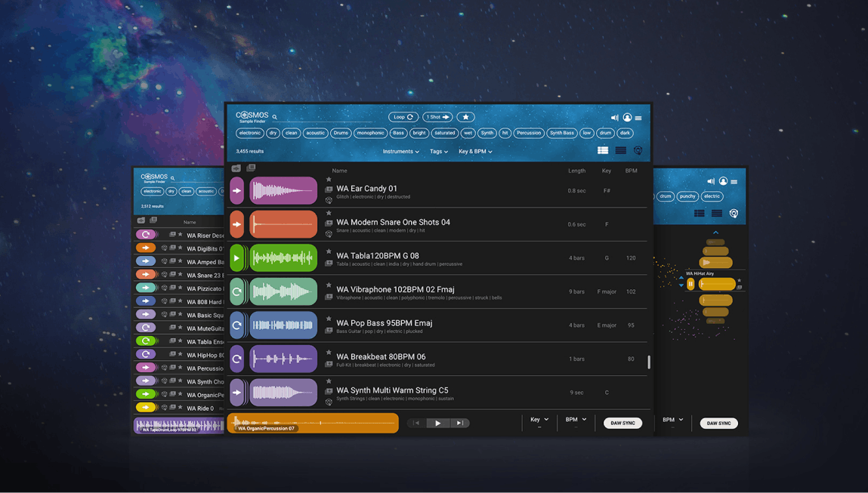Toggle the favorites star filter button

pyautogui.click(x=465, y=117)
